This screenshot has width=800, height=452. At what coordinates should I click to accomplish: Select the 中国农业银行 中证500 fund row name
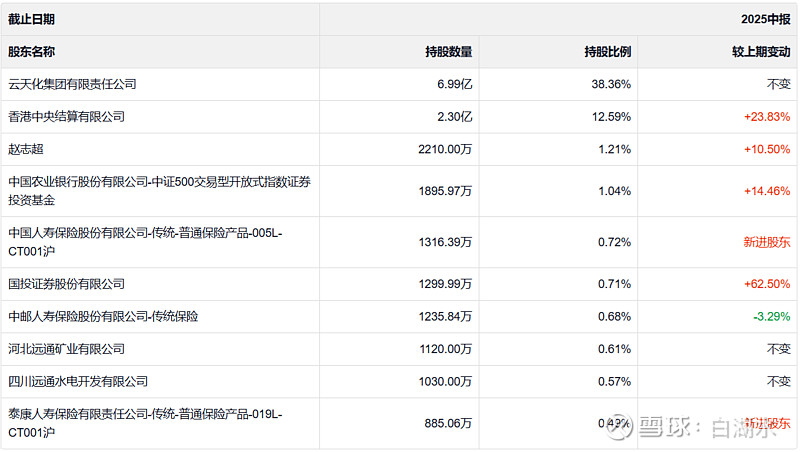[x=159, y=191]
